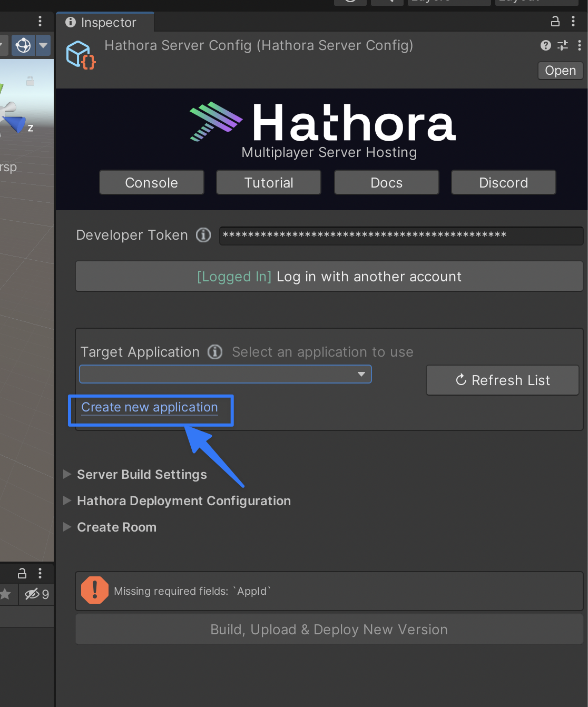Click the missing AppId warning icon

95,590
